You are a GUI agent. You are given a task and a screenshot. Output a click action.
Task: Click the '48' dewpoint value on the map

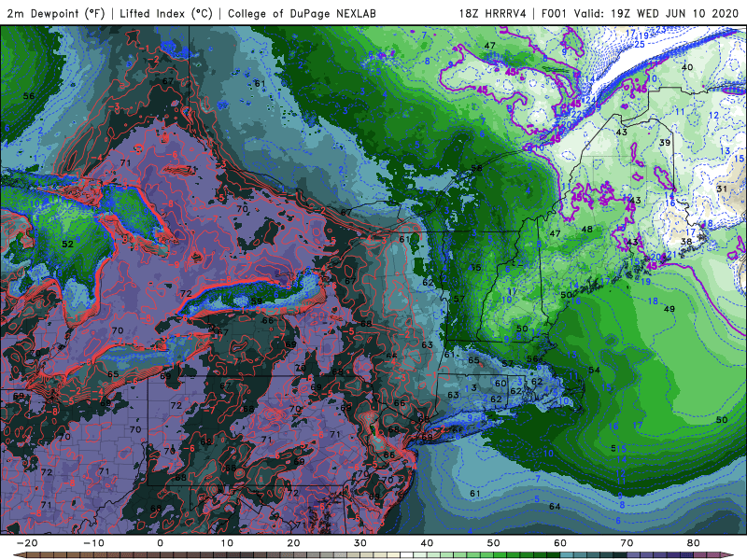(x=587, y=229)
